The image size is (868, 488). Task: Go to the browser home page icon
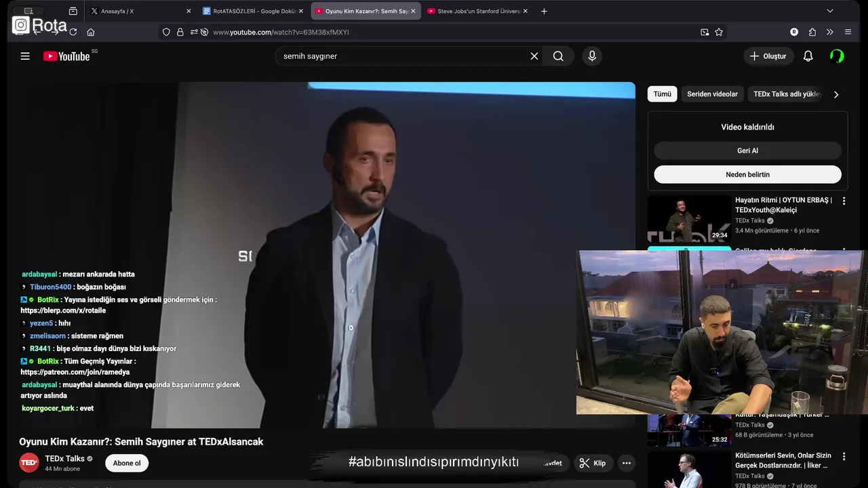91,32
